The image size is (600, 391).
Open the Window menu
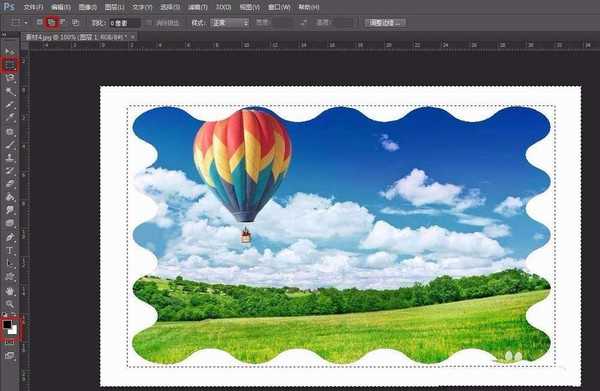click(x=279, y=7)
